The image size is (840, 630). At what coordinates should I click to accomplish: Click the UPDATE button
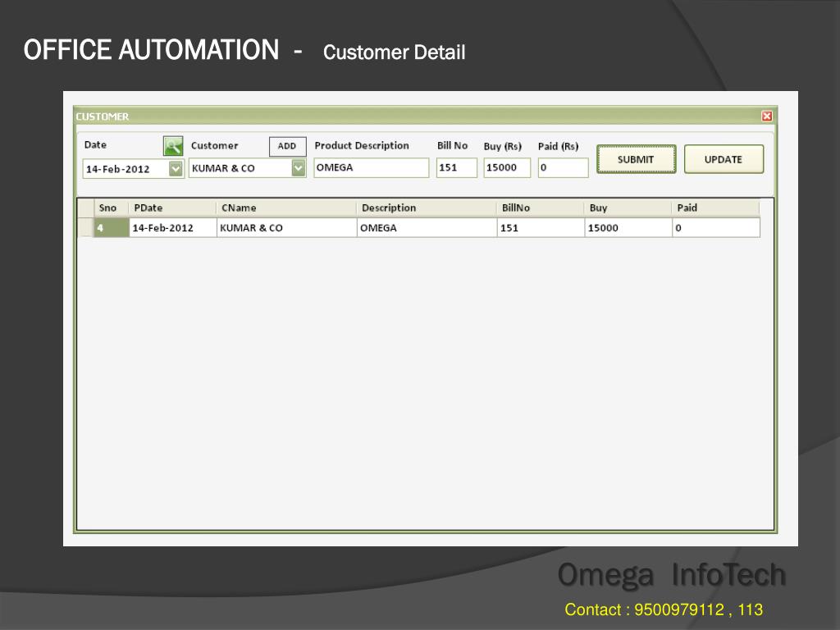(724, 159)
